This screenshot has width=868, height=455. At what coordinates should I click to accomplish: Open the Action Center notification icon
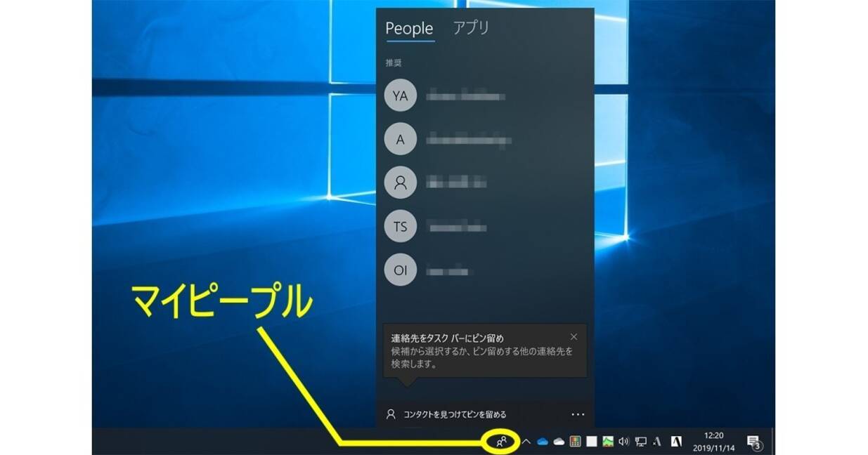pyautogui.click(x=753, y=442)
